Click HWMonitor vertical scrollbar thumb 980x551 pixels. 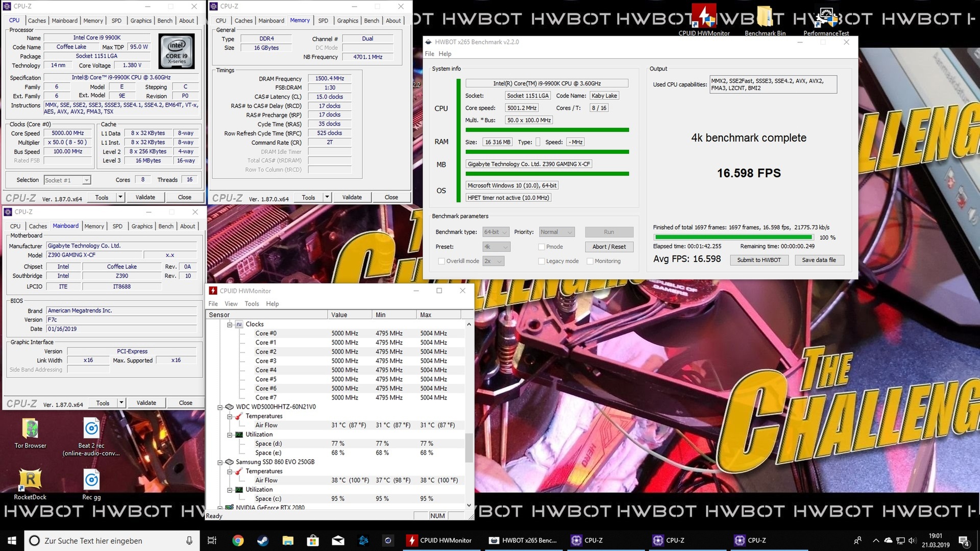tap(469, 447)
